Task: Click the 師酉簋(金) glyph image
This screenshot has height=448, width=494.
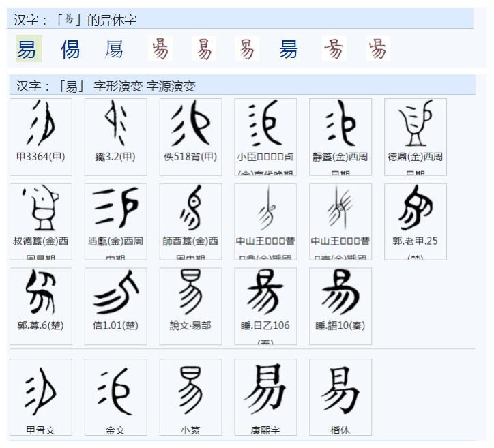Action: (190, 209)
